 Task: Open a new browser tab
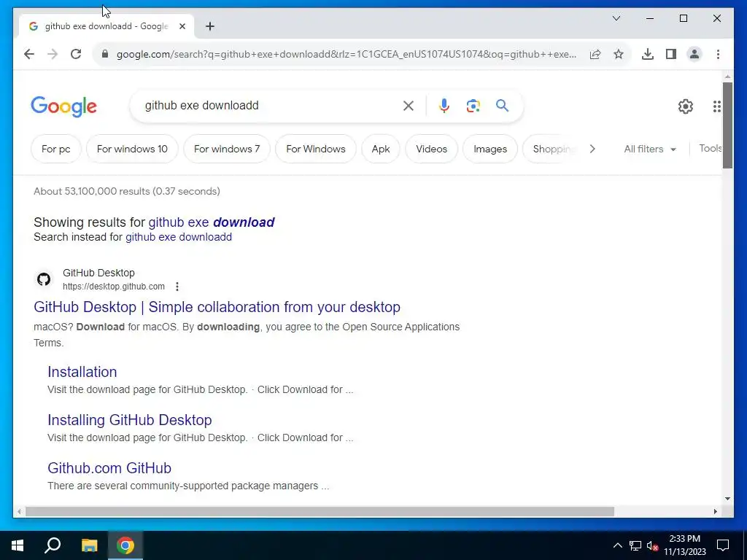pos(210,26)
